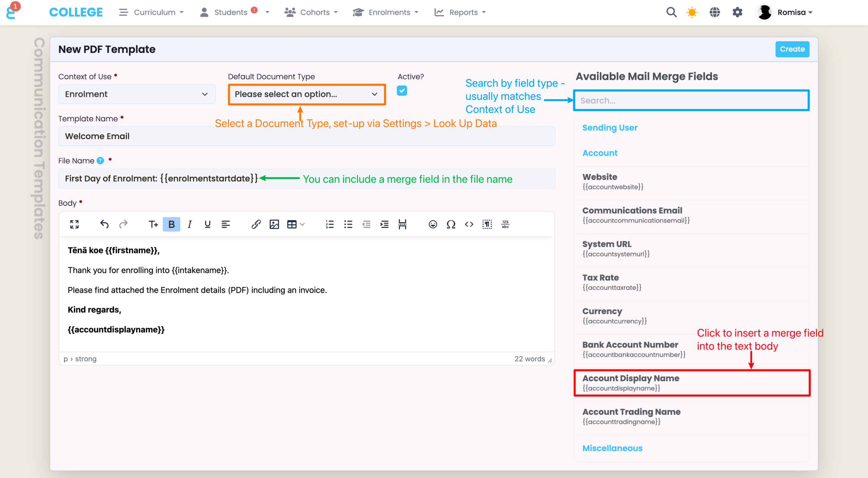The height and width of the screenshot is (478, 868).
Task: Click the page break icon
Action: click(402, 224)
